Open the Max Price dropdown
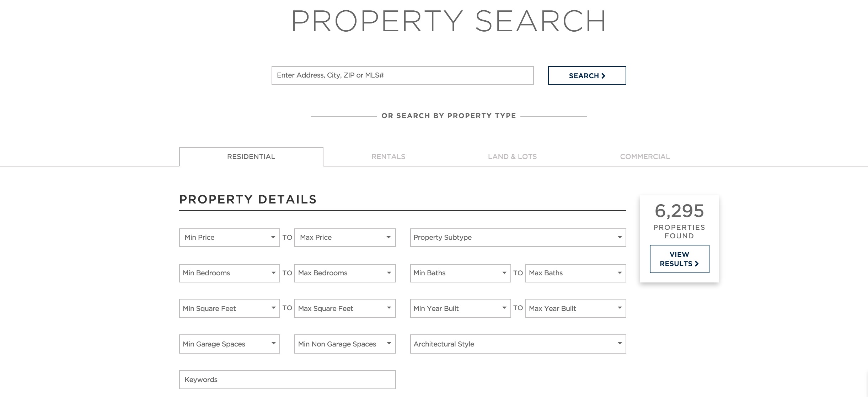Image resolution: width=868 pixels, height=397 pixels. (345, 238)
